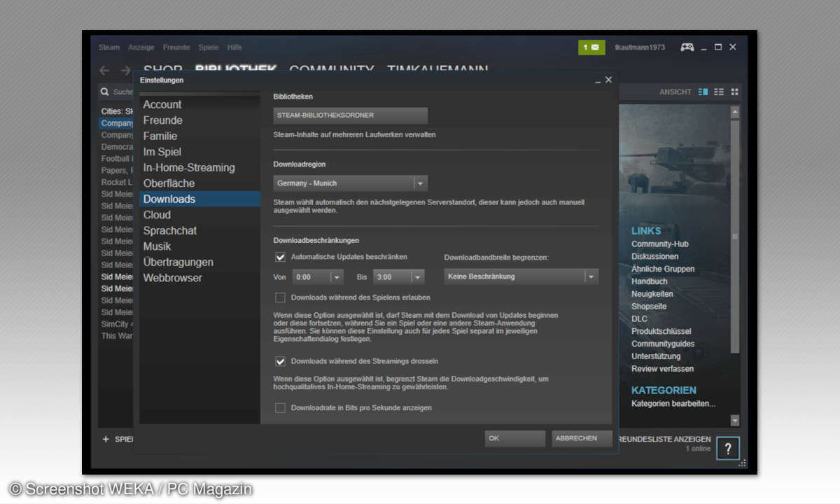
Task: Open the Diskussionen link
Action: (x=654, y=257)
